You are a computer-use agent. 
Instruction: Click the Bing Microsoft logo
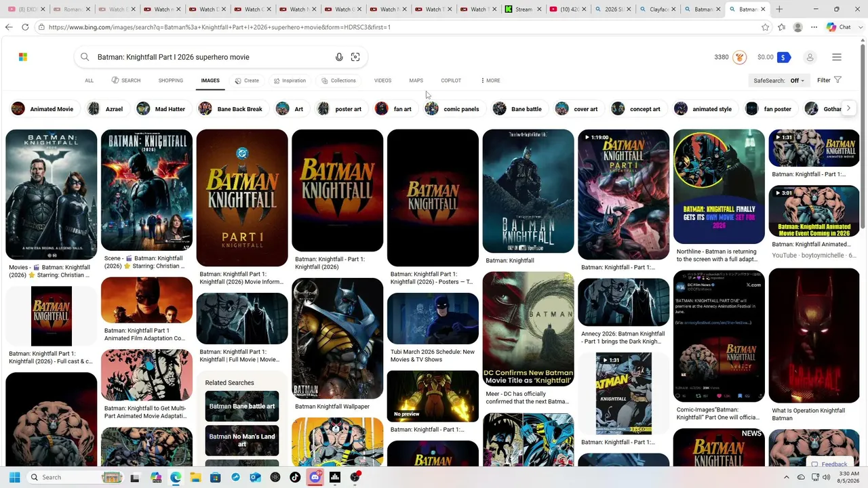(23, 57)
